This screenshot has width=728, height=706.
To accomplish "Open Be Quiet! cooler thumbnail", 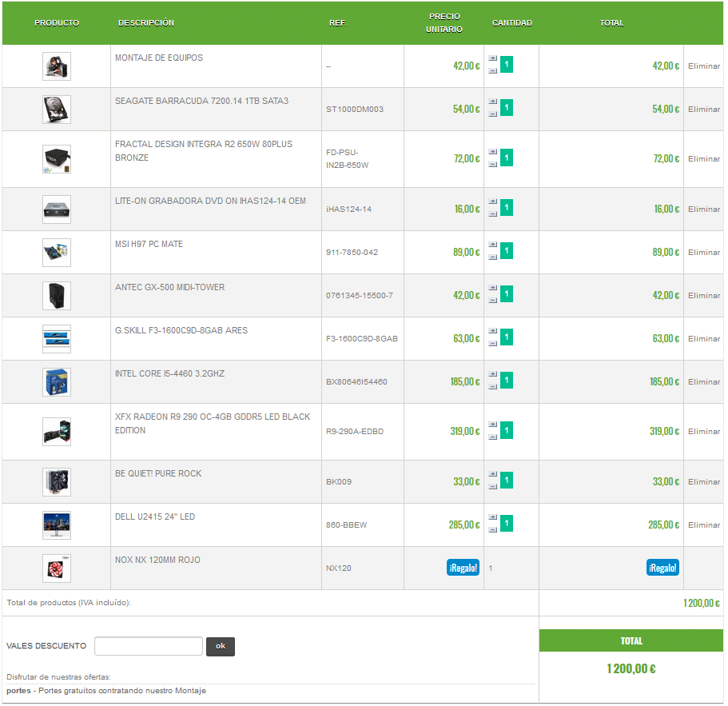I will click(x=57, y=482).
